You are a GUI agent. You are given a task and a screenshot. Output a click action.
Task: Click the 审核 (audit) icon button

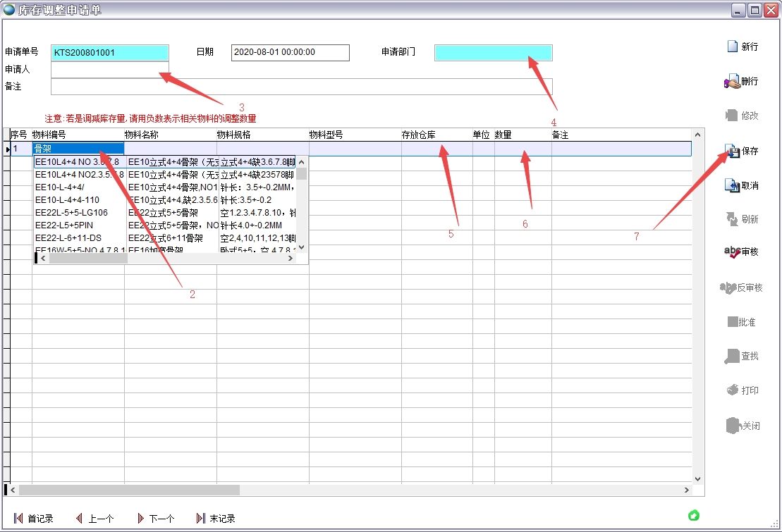[733, 252]
